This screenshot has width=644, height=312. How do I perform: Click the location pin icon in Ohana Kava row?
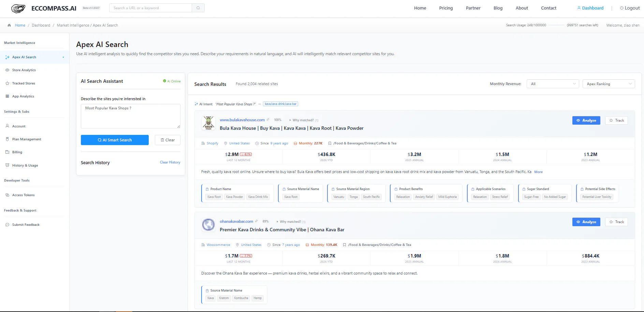(x=237, y=245)
